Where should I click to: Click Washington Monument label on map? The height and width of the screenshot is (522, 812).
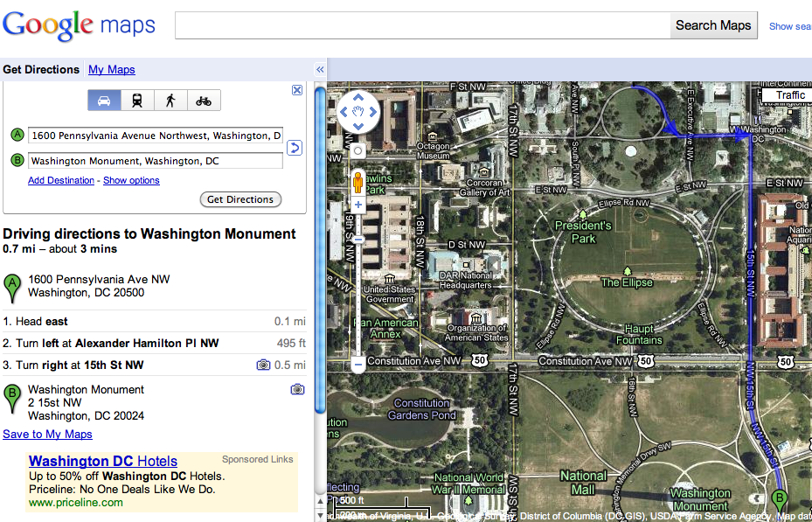click(x=701, y=499)
